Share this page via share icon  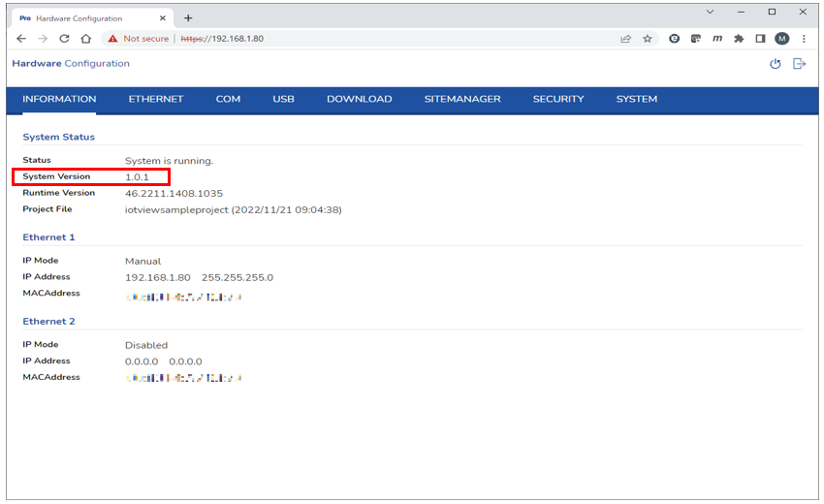(x=625, y=39)
